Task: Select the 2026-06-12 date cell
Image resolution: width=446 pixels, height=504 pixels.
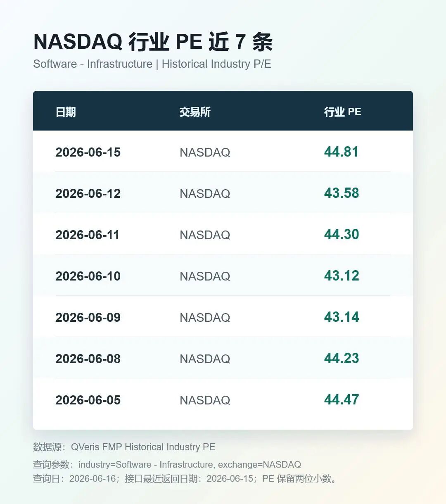Action: click(x=88, y=193)
